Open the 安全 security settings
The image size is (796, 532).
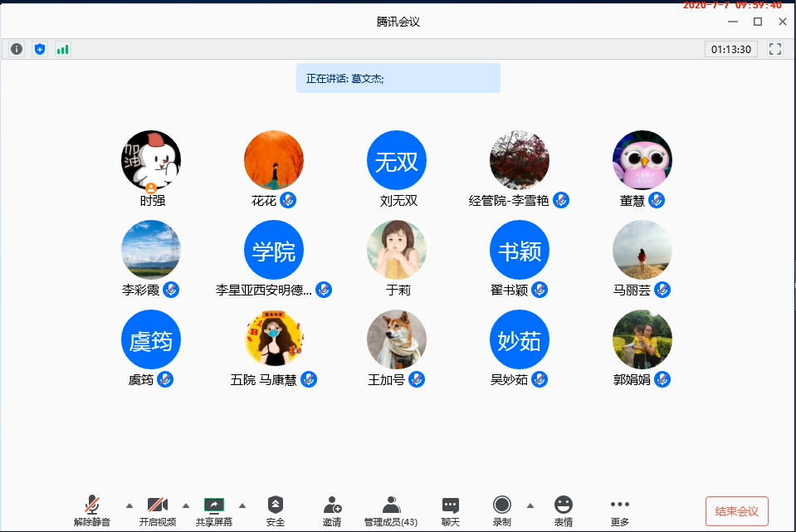pyautogui.click(x=276, y=510)
